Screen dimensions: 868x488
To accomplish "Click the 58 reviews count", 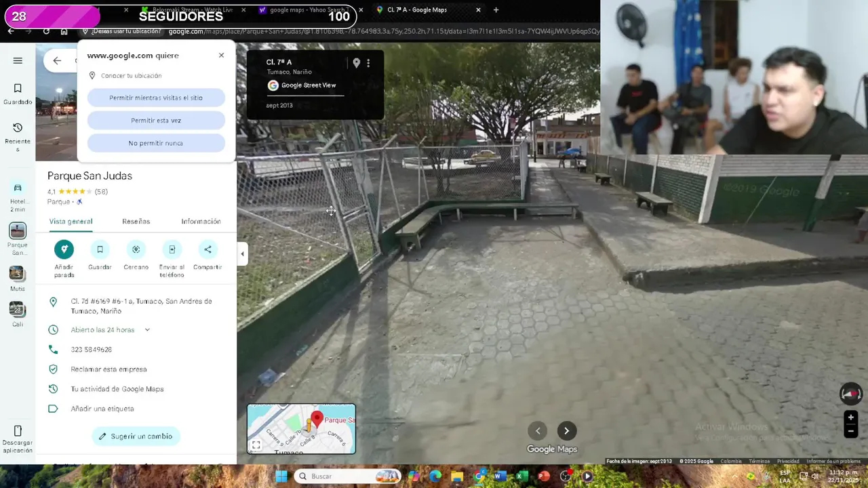I will click(x=101, y=192).
